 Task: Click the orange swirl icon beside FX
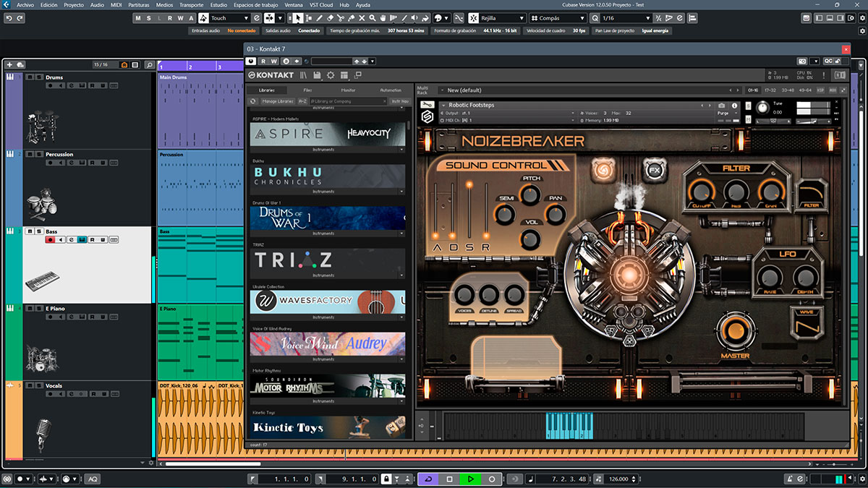(x=603, y=171)
